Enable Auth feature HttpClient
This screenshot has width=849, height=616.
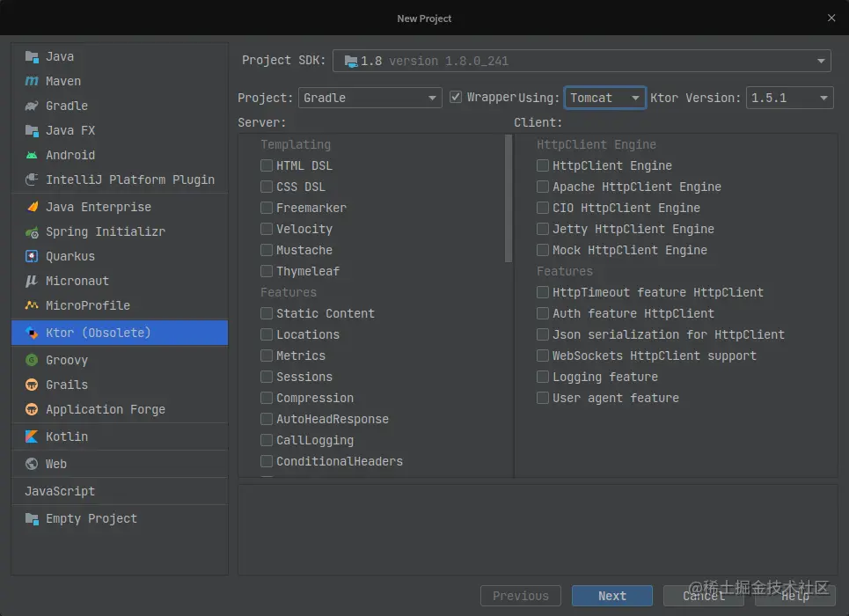(543, 313)
